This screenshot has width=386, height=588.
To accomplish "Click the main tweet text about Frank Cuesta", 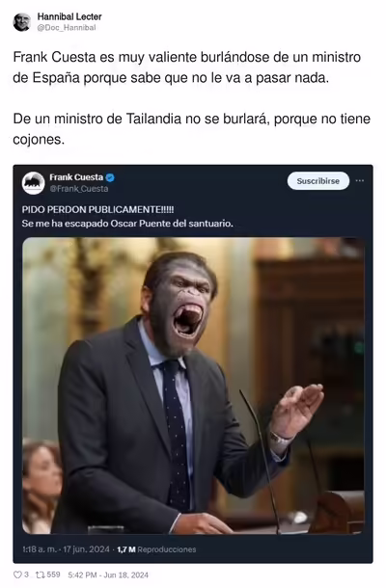I will click(191, 98).
